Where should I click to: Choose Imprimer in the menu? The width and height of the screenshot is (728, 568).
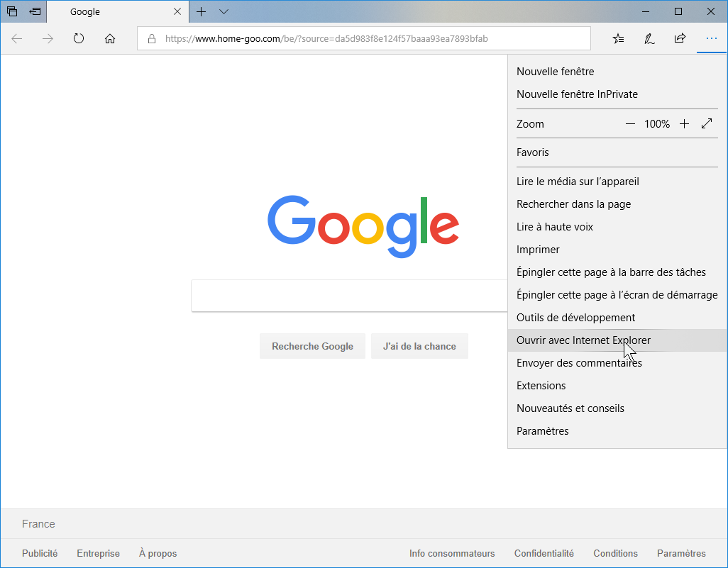pyautogui.click(x=617, y=250)
